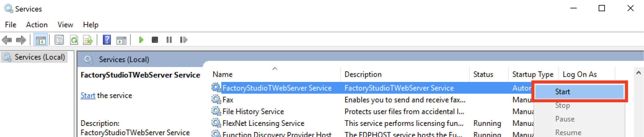Viewport: 644px width, 137px height.
Task: Open the blue Help question mark icon
Action: pyautogui.click(x=107, y=40)
